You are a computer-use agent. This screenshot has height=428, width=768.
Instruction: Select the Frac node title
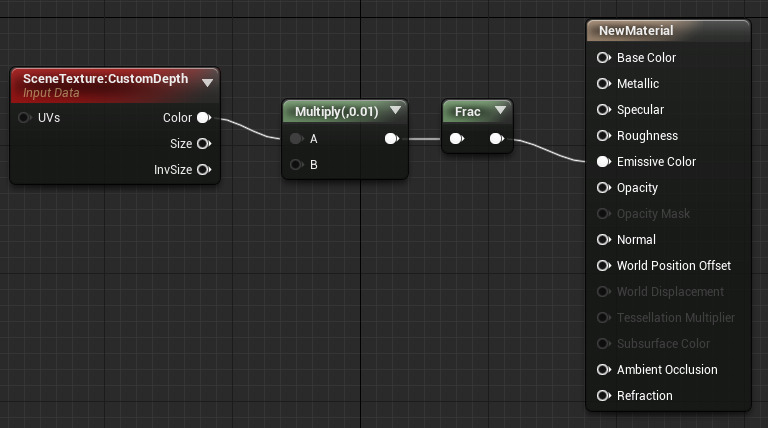point(467,112)
